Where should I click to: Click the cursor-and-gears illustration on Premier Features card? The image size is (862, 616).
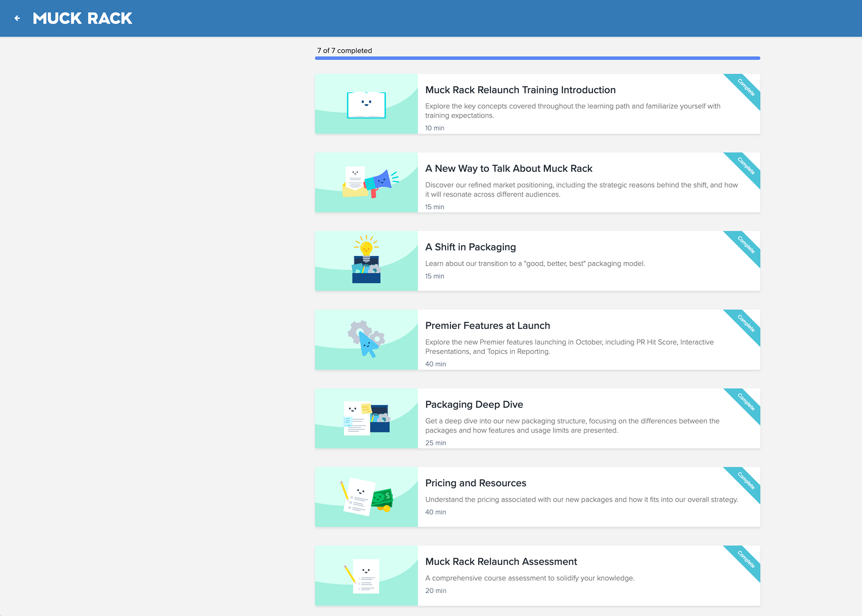(x=366, y=340)
